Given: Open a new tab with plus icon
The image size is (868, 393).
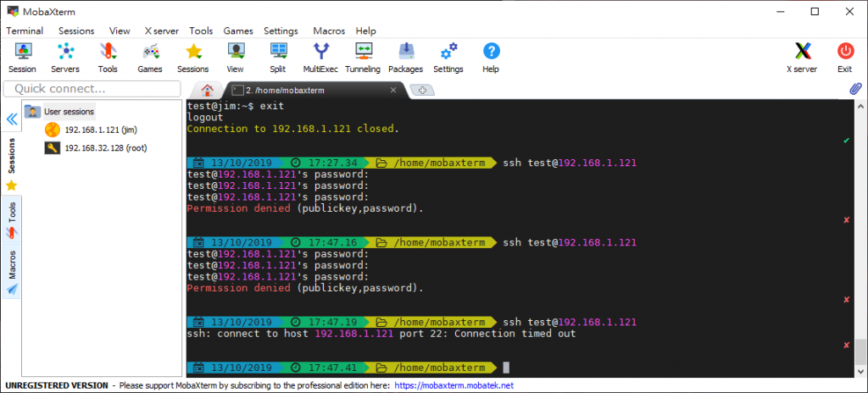Looking at the screenshot, I should [422, 91].
